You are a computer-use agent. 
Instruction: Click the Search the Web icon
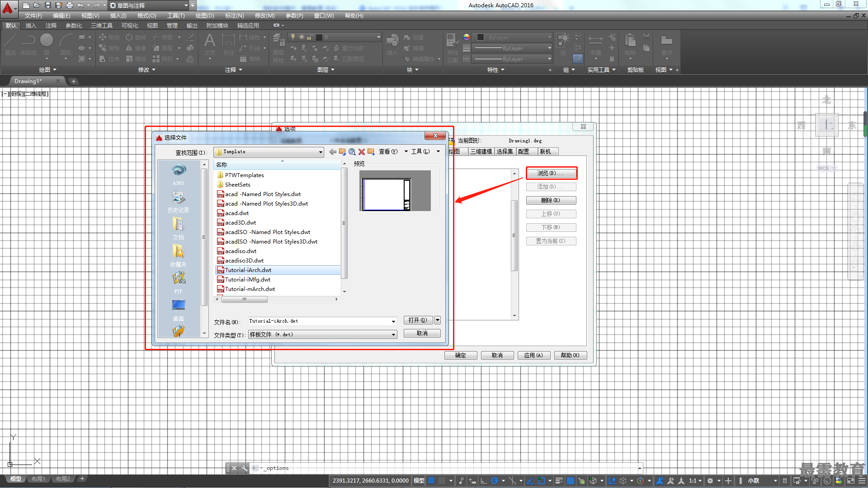(x=352, y=152)
